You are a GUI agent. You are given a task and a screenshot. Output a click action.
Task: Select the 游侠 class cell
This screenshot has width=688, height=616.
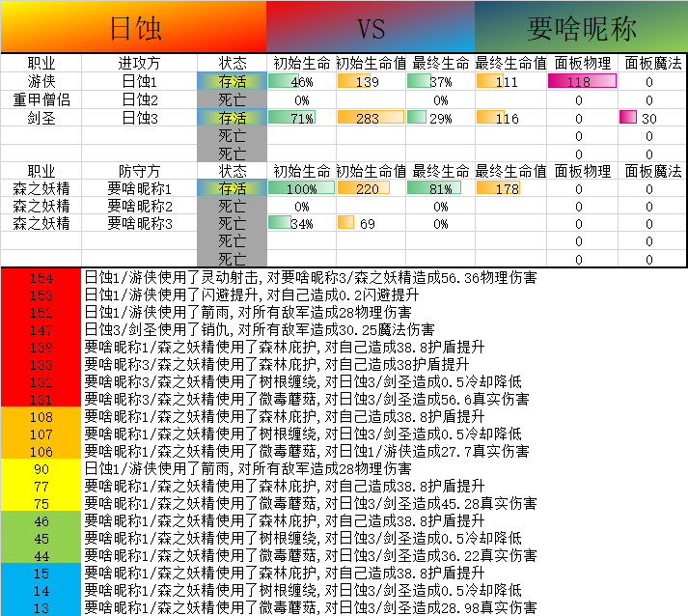point(41,82)
